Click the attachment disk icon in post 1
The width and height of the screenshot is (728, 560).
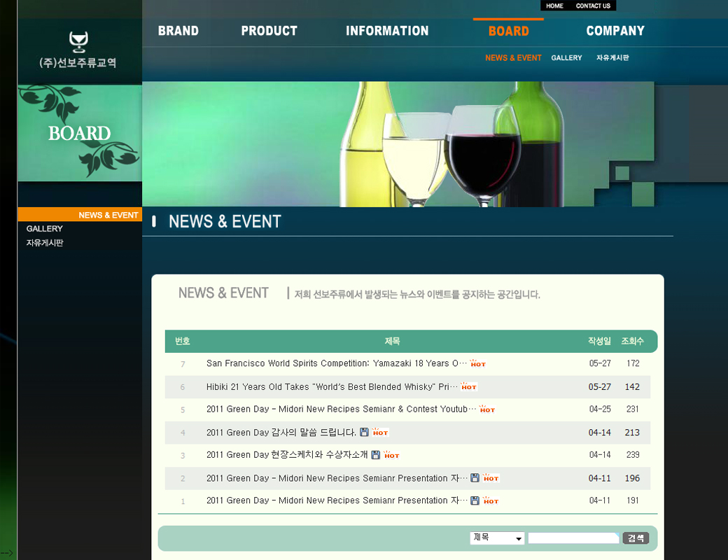[475, 500]
